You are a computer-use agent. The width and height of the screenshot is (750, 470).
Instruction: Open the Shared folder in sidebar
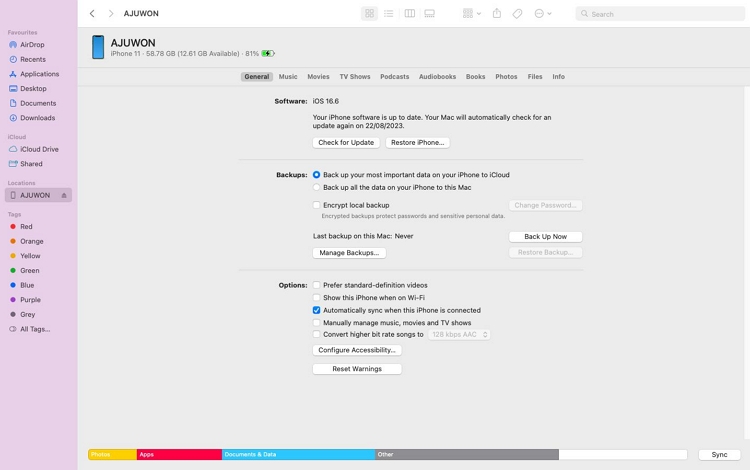click(x=31, y=164)
